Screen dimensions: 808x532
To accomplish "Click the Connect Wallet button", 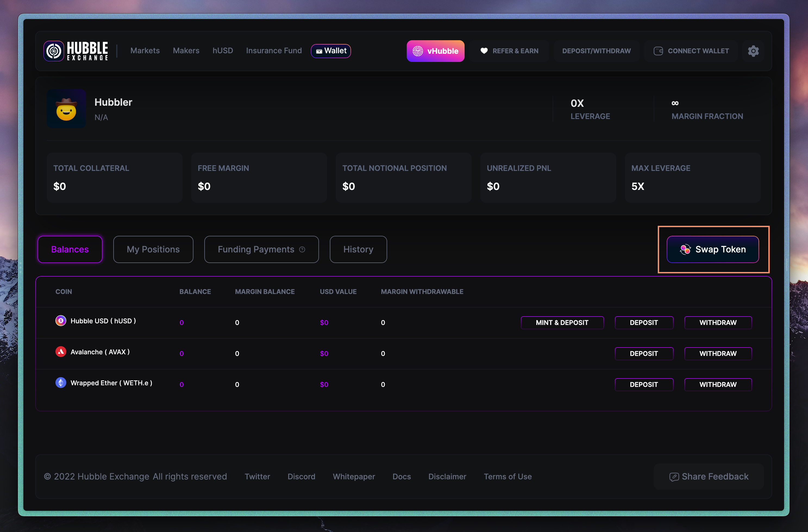I will click(691, 51).
